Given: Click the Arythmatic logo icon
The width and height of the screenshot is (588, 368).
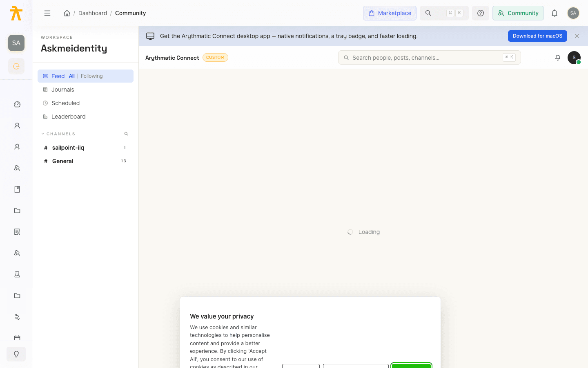Looking at the screenshot, I should [16, 13].
